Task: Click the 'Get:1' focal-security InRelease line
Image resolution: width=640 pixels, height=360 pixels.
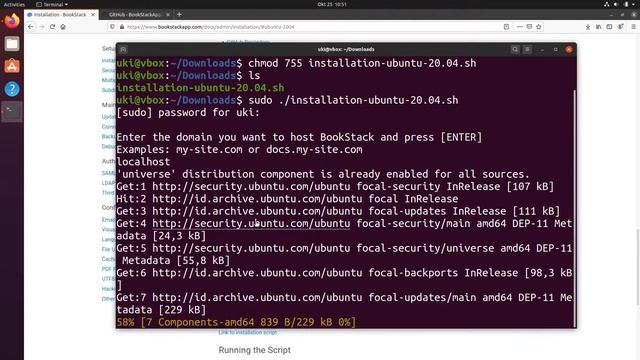Action: coord(335,187)
